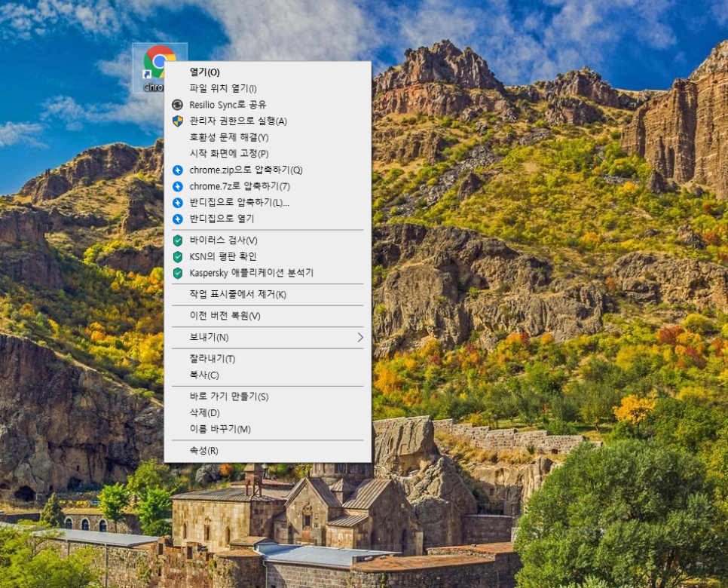Screen dimensions: 728x588
Task: Select 이전 버전 복원(V)
Action: coord(268,316)
